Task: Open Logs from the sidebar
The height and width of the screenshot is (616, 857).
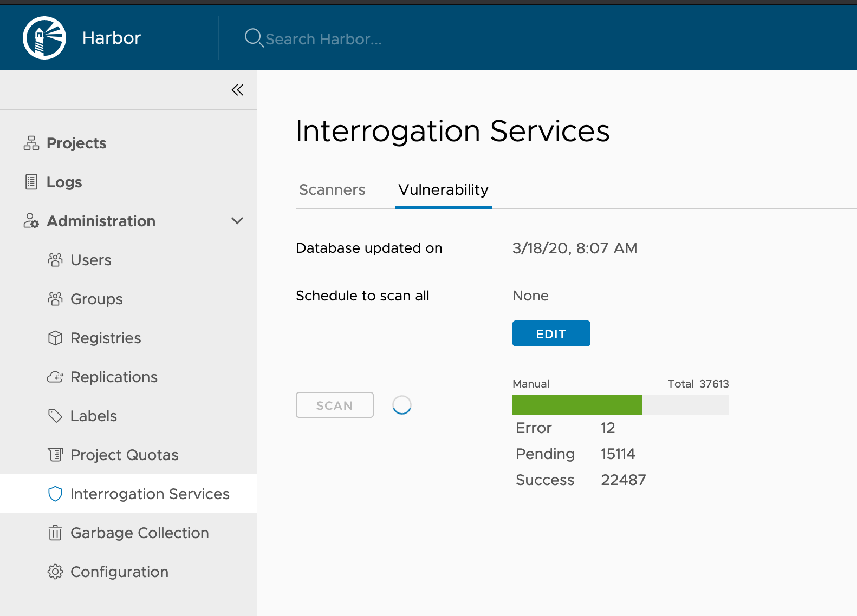Action: pos(64,182)
